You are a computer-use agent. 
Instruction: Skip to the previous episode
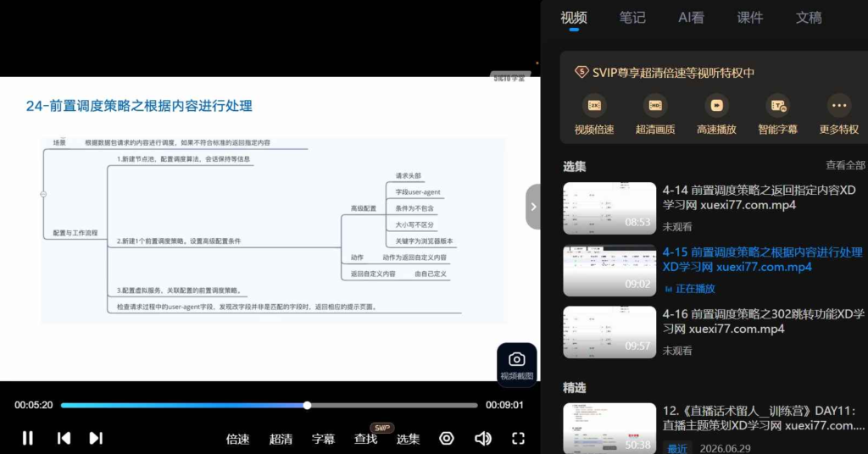pos(64,438)
